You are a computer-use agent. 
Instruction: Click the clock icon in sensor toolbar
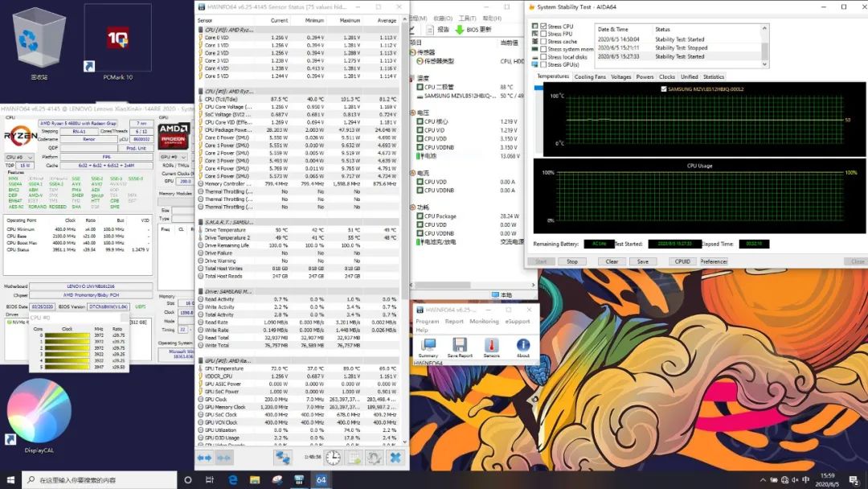333,457
